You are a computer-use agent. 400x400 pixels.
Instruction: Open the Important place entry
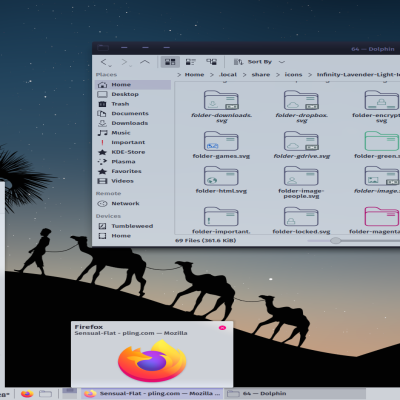[x=133, y=142]
